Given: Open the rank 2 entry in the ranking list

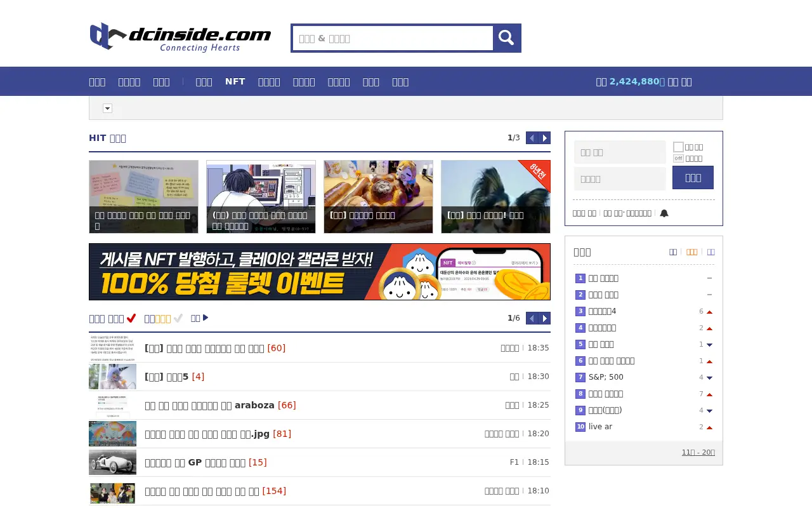Looking at the screenshot, I should coord(603,295).
